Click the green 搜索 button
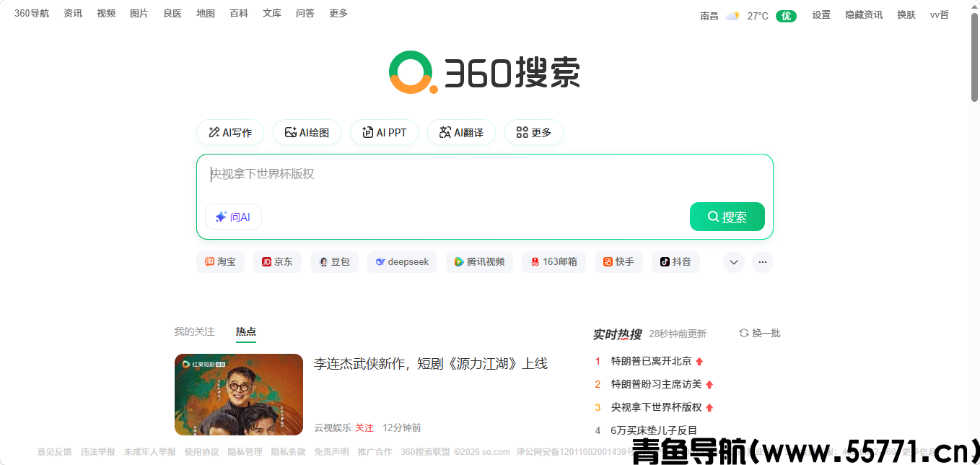The height and width of the screenshot is (465, 980). (727, 217)
